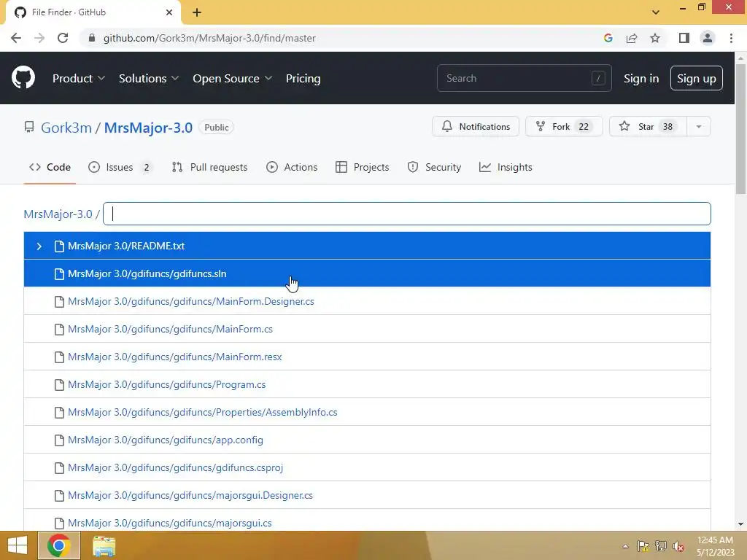Open the Star options dropdown arrow
The image size is (747, 560).
point(698,127)
